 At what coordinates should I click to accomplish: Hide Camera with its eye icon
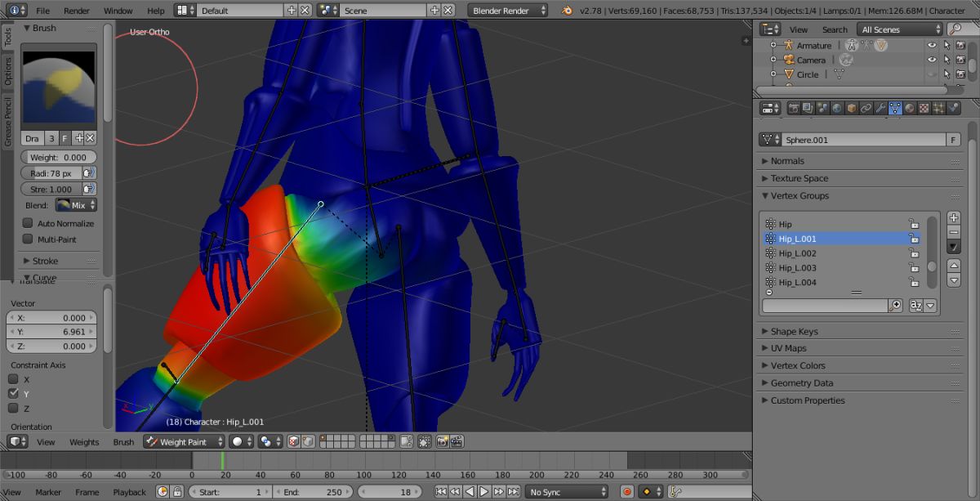(932, 60)
